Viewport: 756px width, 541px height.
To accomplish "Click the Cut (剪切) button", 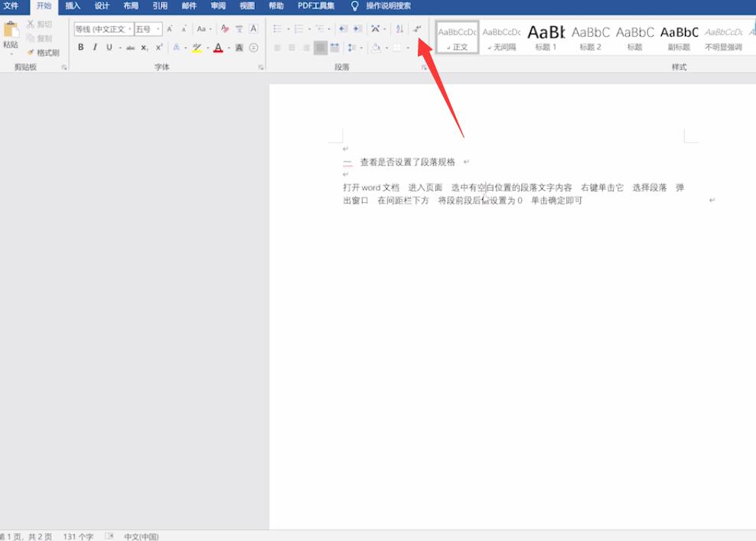I will [x=40, y=24].
